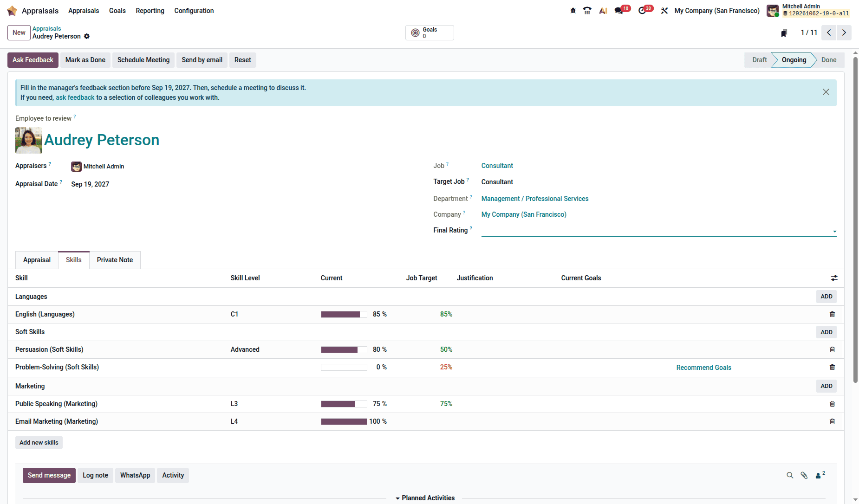859x504 pixels.
Task: Click the Appraisals app star logo
Action: pyautogui.click(x=12, y=11)
